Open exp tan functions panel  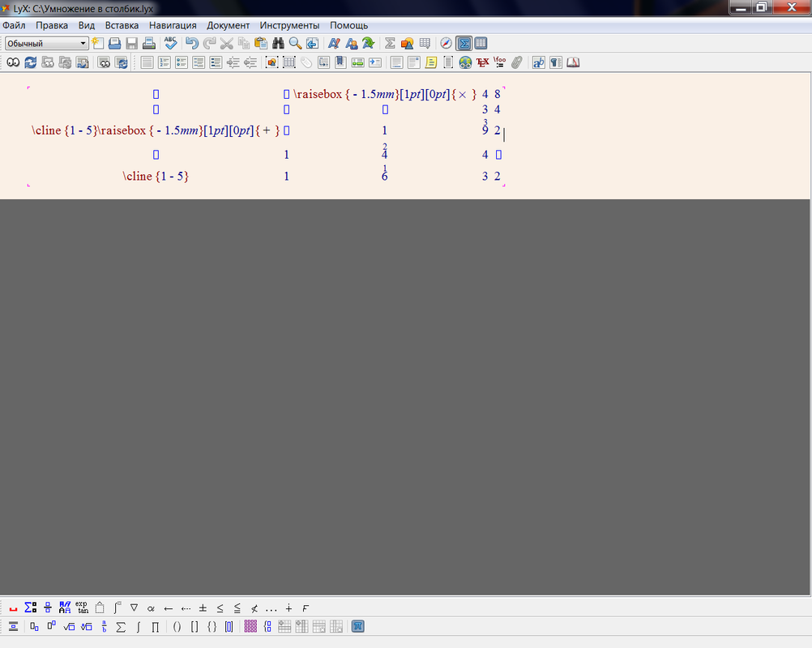click(82, 608)
